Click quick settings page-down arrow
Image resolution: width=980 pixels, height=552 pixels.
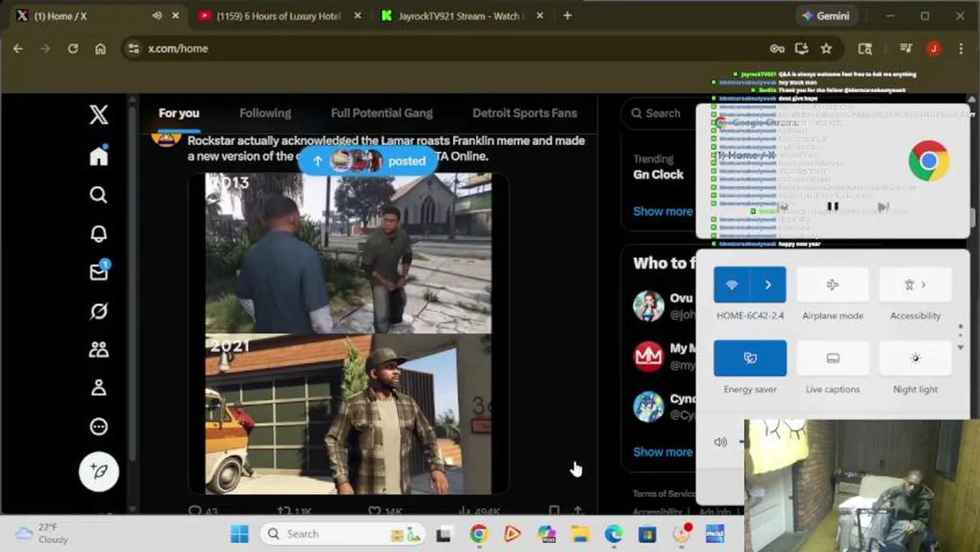[961, 347]
